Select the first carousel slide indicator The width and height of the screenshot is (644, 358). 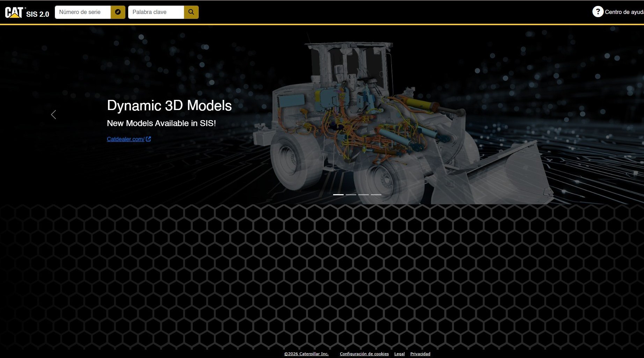(x=338, y=195)
